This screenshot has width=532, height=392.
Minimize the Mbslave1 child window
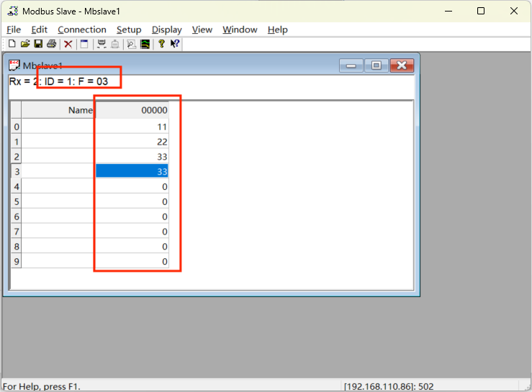tap(351, 65)
